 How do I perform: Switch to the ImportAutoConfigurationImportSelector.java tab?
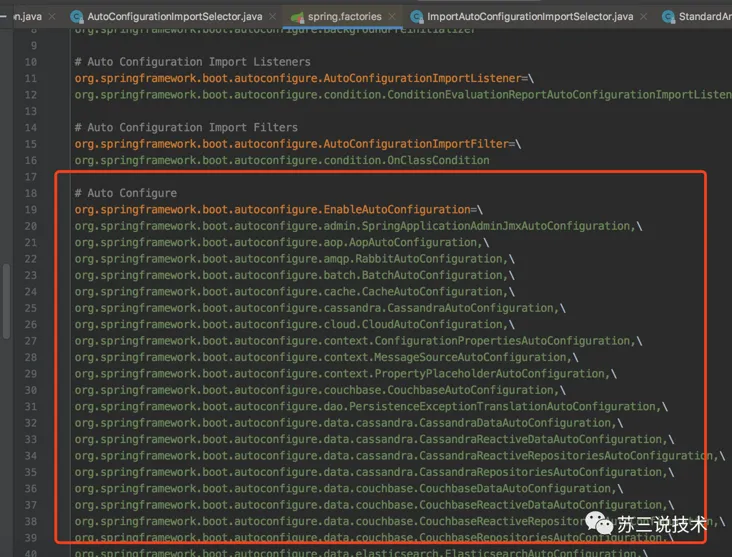pyautogui.click(x=530, y=16)
